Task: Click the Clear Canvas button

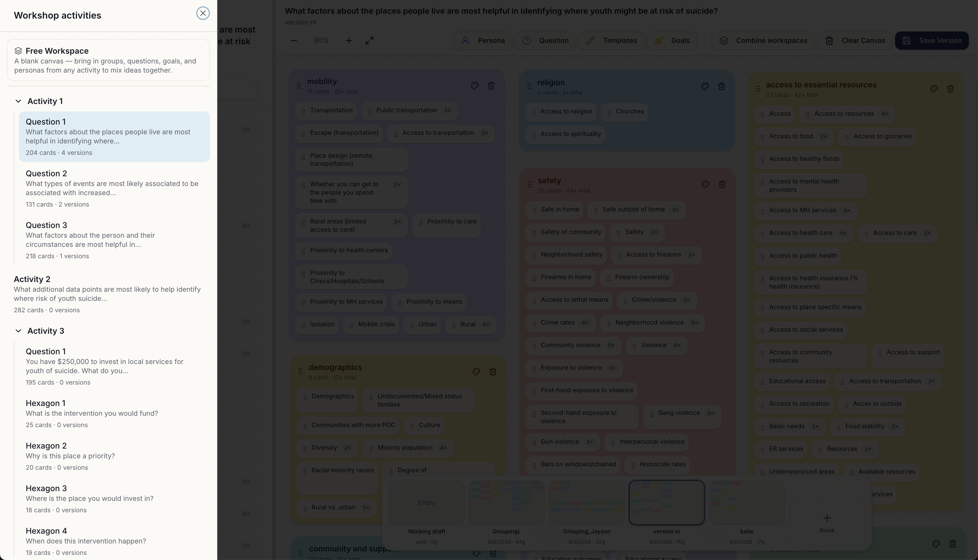Action: pyautogui.click(x=855, y=40)
